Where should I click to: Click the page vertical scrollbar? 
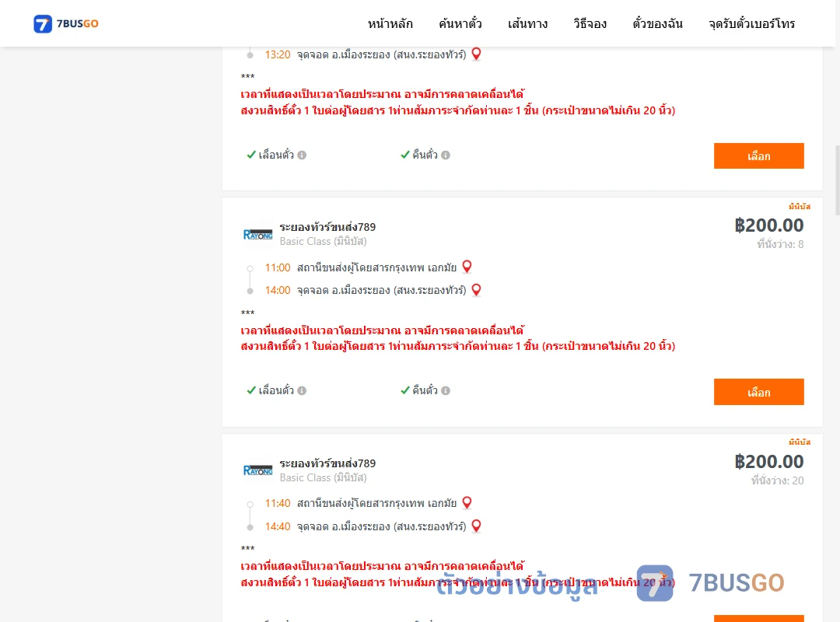[837, 180]
